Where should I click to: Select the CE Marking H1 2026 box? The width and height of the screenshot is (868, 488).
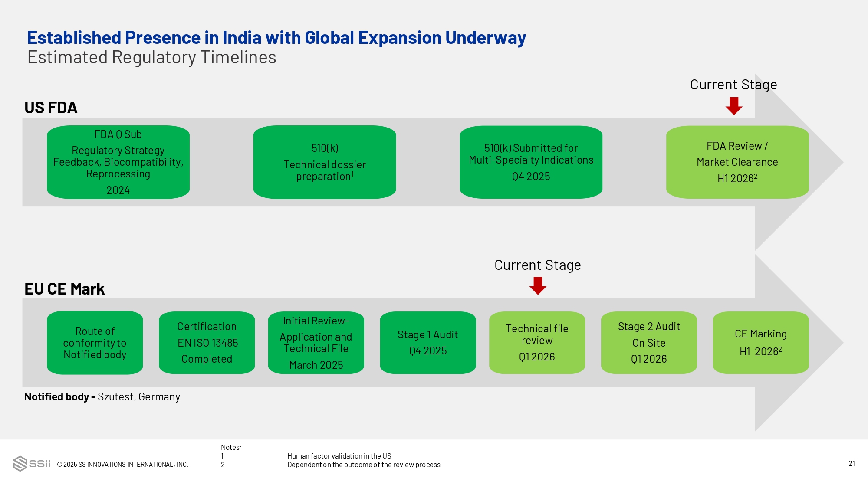(x=760, y=343)
